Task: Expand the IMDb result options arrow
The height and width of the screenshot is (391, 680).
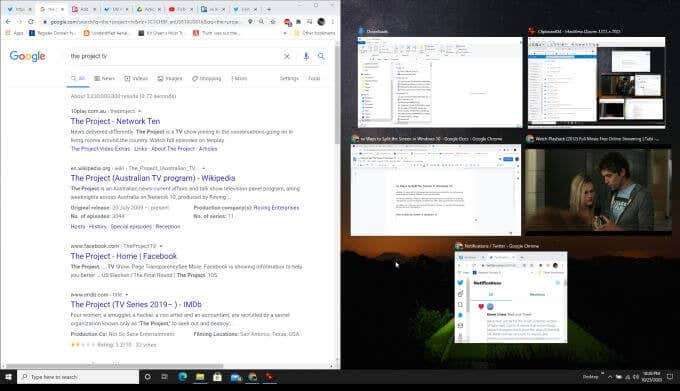Action: [127, 295]
